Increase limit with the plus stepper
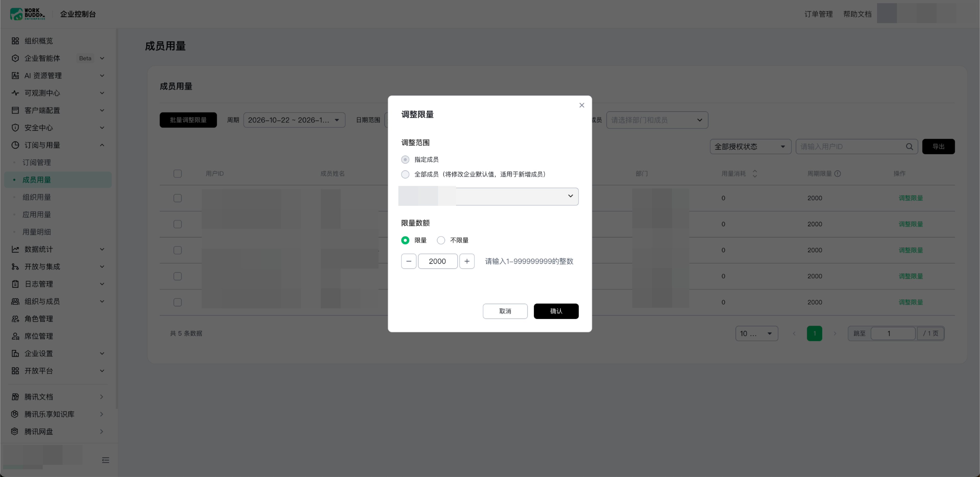This screenshot has width=980, height=477. [x=467, y=261]
